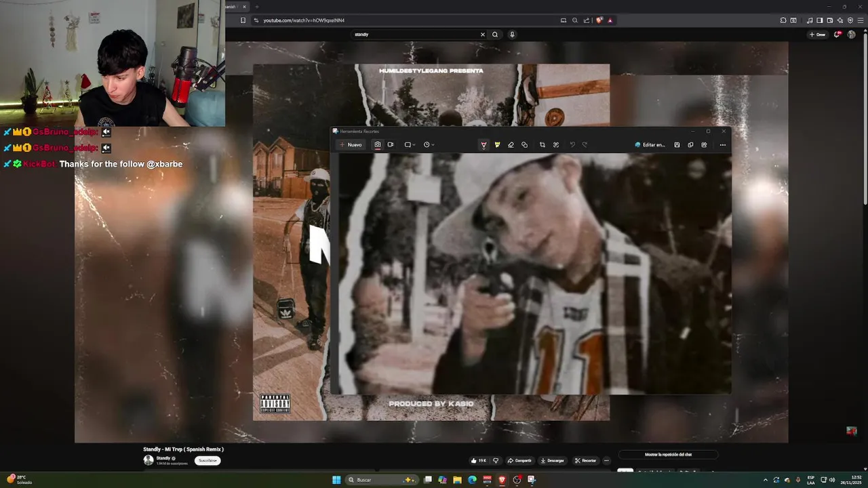
Task: Select the eraser tool in Snipping Tool
Action: coord(511,144)
